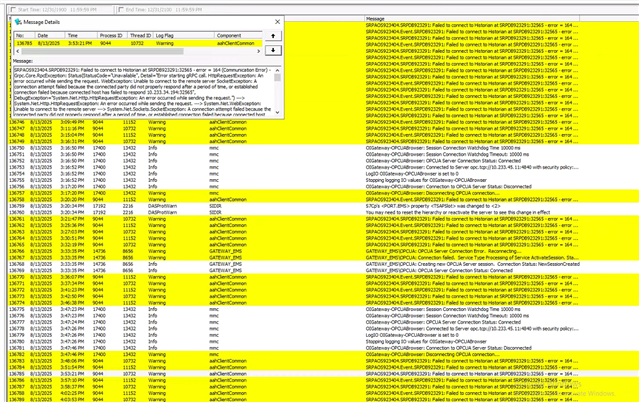Show next message with down arrow button

click(x=273, y=50)
